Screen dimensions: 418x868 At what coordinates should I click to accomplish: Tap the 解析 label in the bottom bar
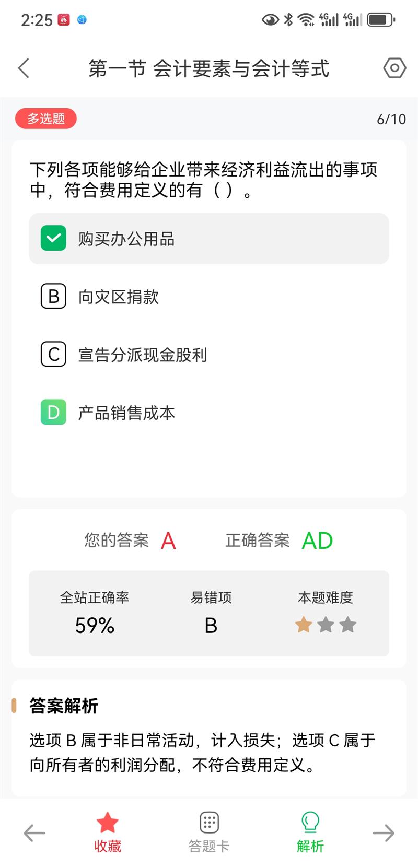point(310,846)
